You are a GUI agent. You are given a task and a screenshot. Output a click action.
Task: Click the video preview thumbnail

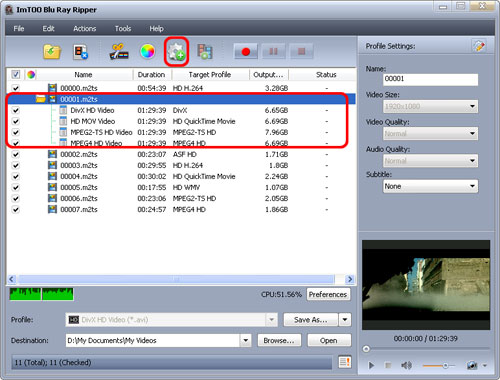(426, 285)
